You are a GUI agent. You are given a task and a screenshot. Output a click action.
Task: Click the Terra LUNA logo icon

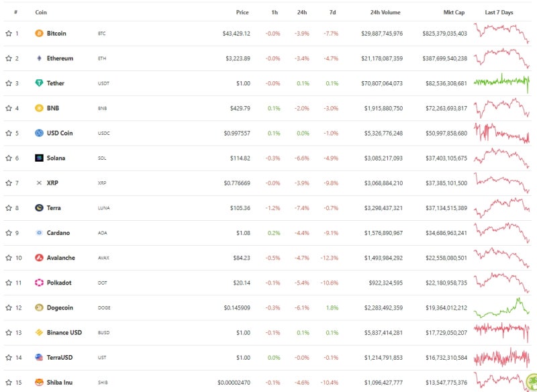tap(39, 208)
